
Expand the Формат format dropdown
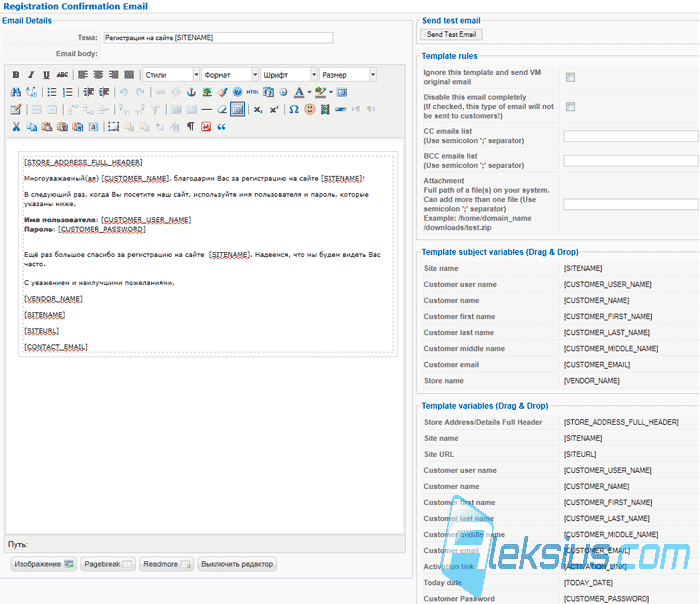[230, 75]
